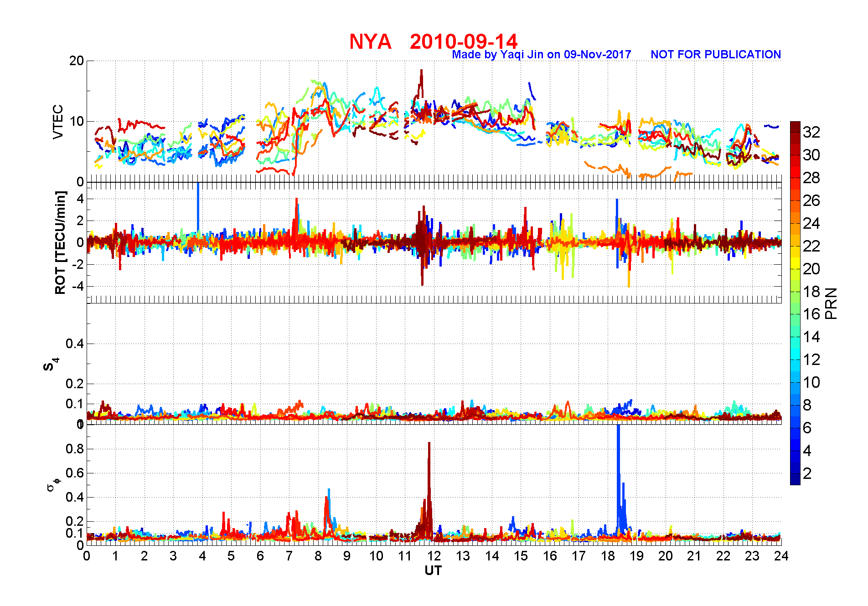This screenshot has height=606, width=868.
Task: Click the colorbar tick label 32
Action: click(811, 132)
